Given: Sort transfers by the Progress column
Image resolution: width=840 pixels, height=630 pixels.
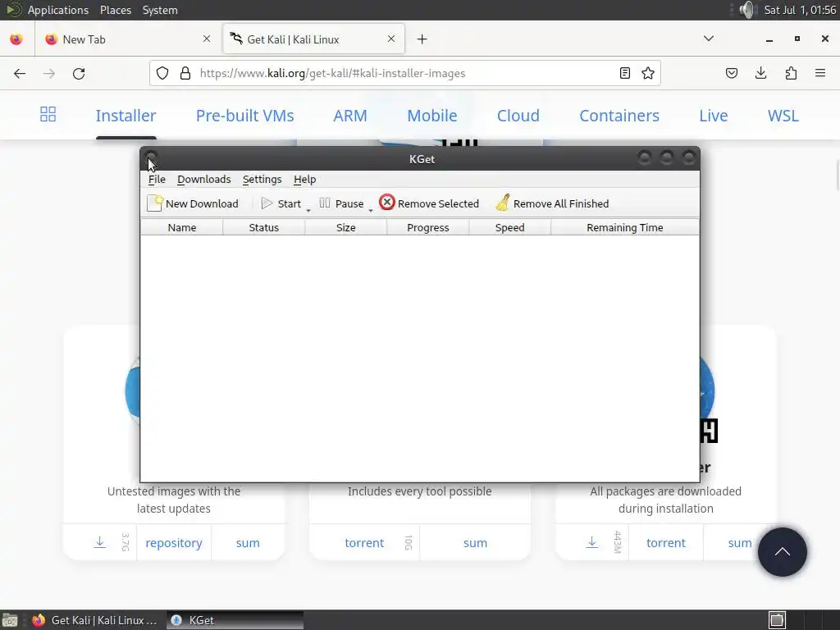Looking at the screenshot, I should pyautogui.click(x=427, y=228).
